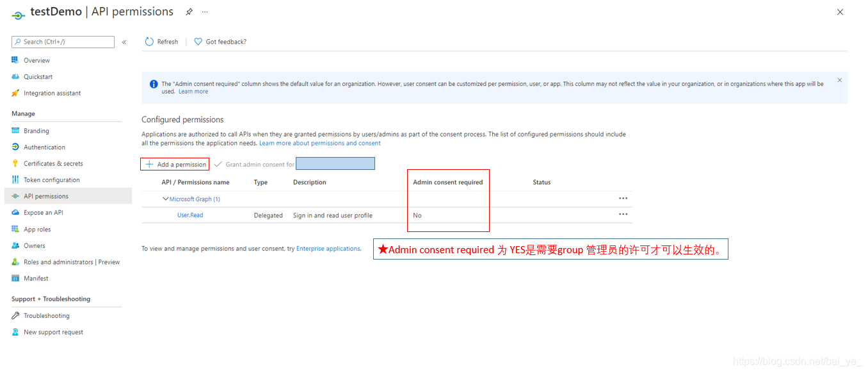Screen dimensions: 868x373
Task: Click the Overview grid icon
Action: point(15,60)
